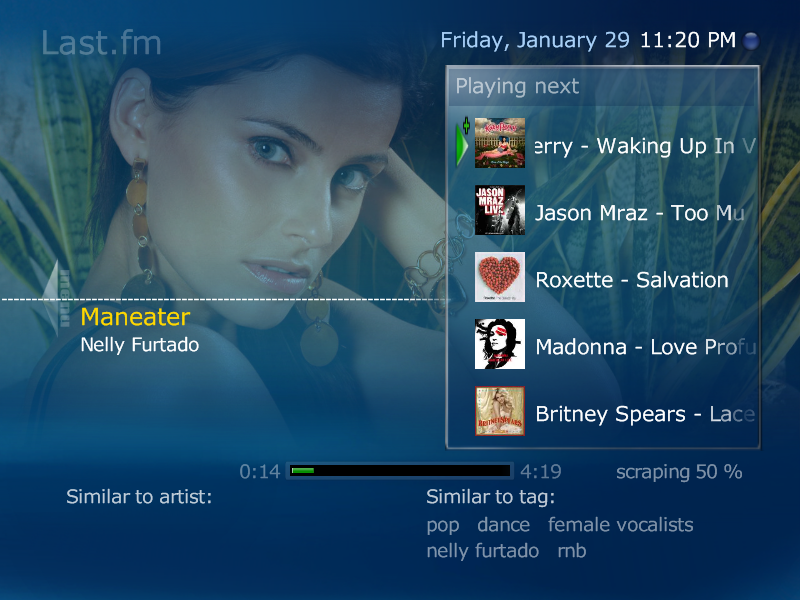Select the 'rnb' tag
The height and width of the screenshot is (600, 800).
(x=572, y=551)
